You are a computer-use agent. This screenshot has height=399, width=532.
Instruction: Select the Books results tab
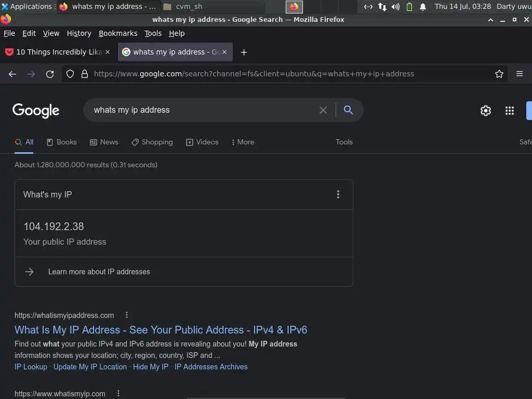62,142
